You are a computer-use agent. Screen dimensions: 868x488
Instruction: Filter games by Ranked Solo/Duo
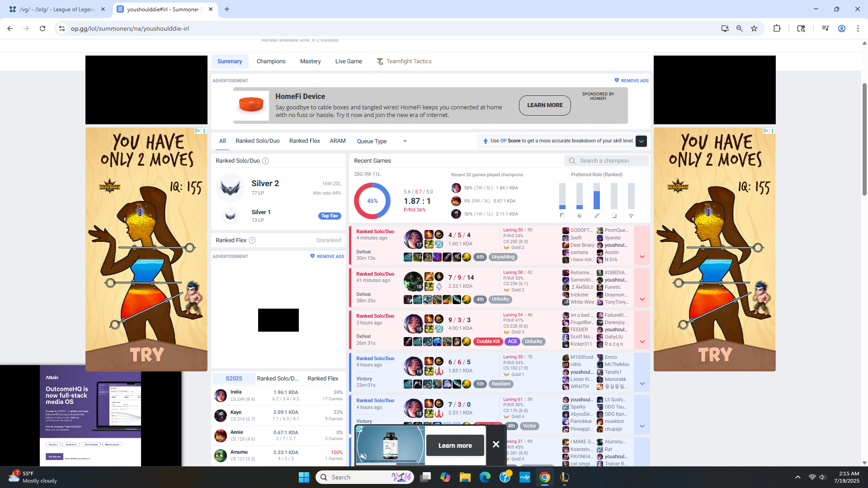tap(258, 141)
